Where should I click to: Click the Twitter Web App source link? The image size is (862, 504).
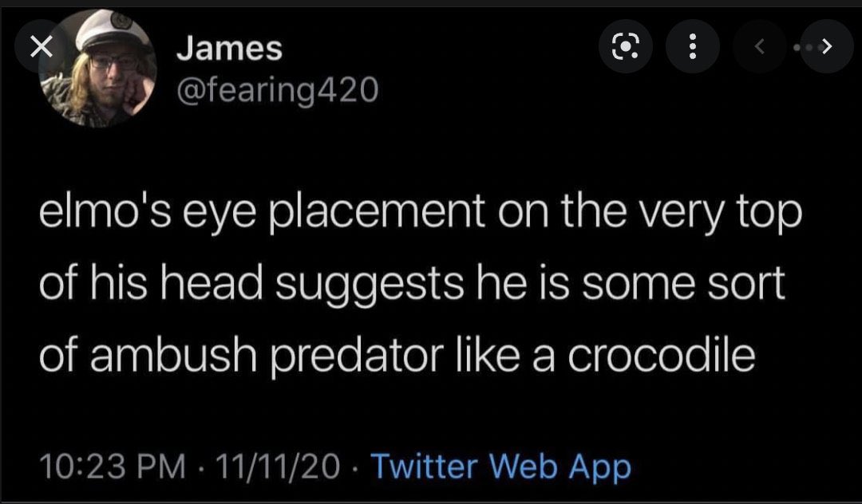(x=500, y=466)
